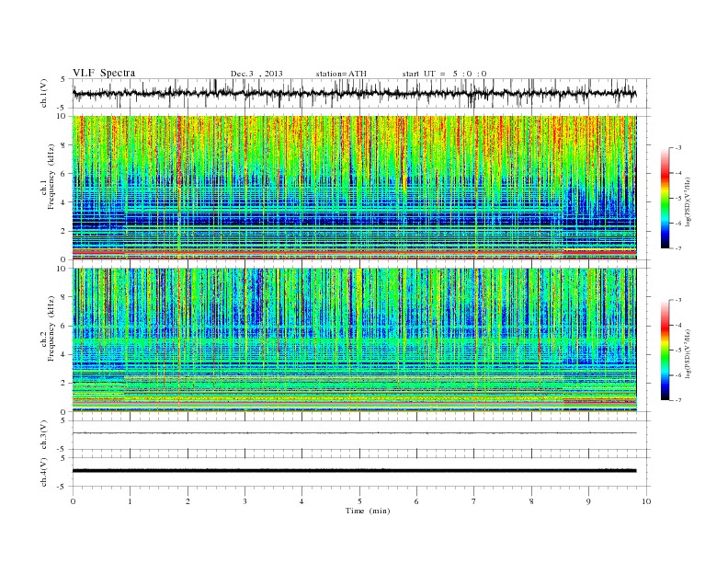The width and height of the screenshot is (728, 563).
Task: Click the "Time (min)" axis title
Action: pyautogui.click(x=368, y=511)
